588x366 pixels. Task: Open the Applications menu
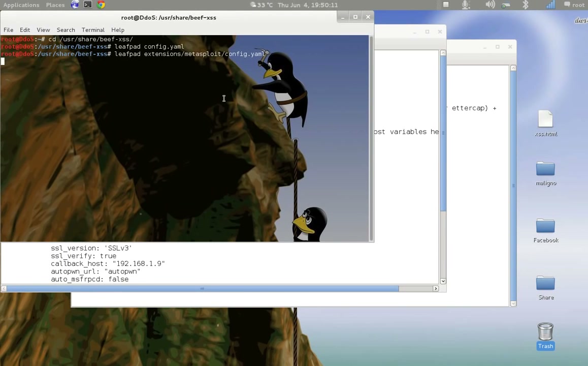coord(21,5)
